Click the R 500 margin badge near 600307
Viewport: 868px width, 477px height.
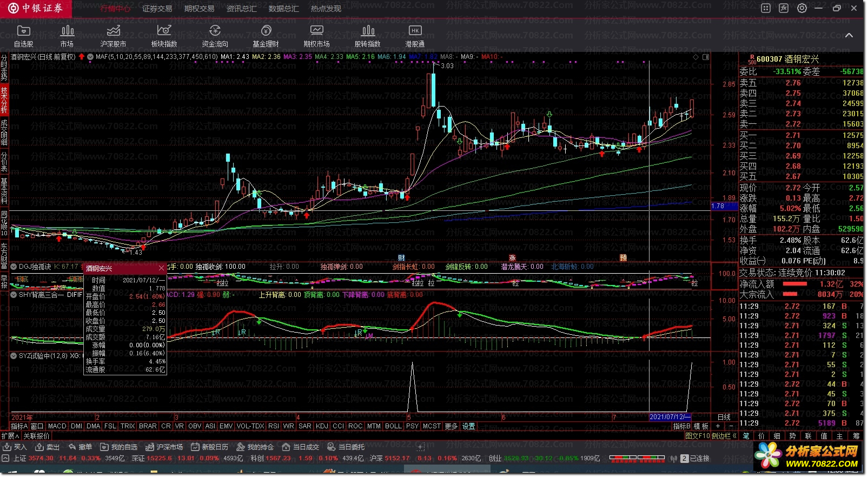[x=752, y=59]
